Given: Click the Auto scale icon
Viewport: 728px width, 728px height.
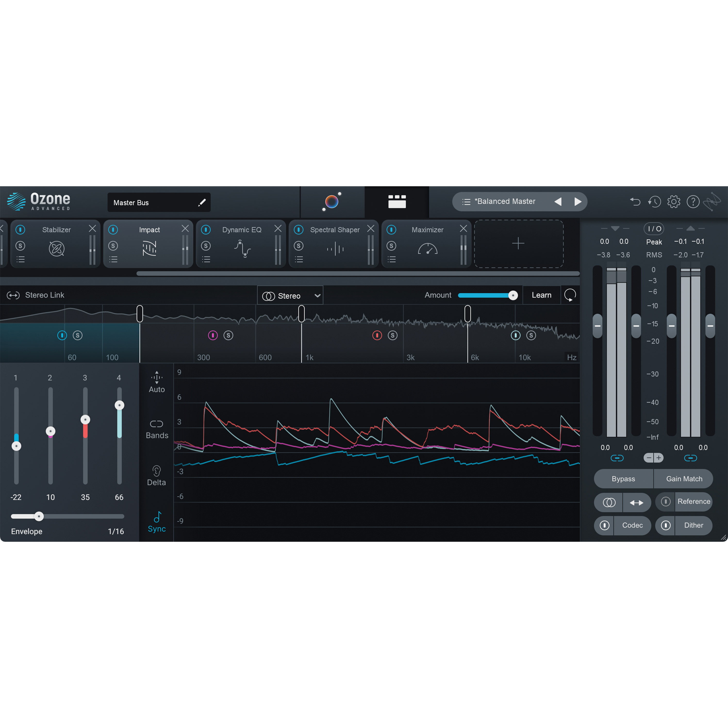Looking at the screenshot, I should coord(157,378).
